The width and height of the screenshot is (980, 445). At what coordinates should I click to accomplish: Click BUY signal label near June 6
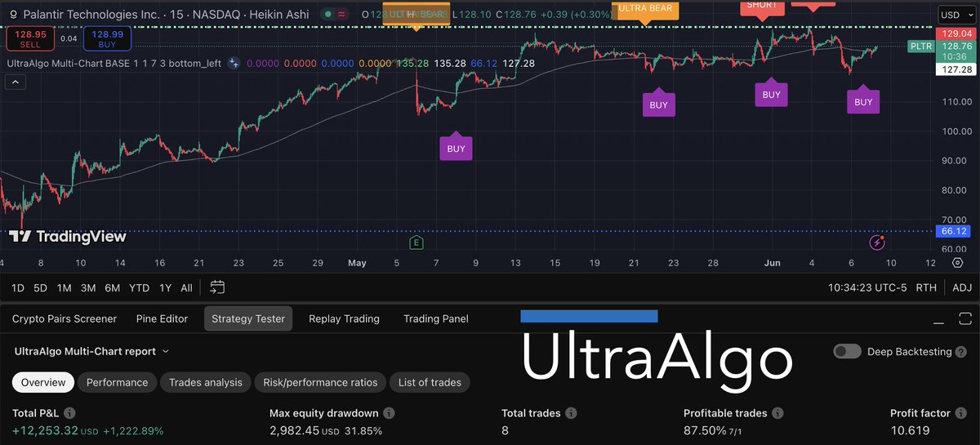pos(863,102)
